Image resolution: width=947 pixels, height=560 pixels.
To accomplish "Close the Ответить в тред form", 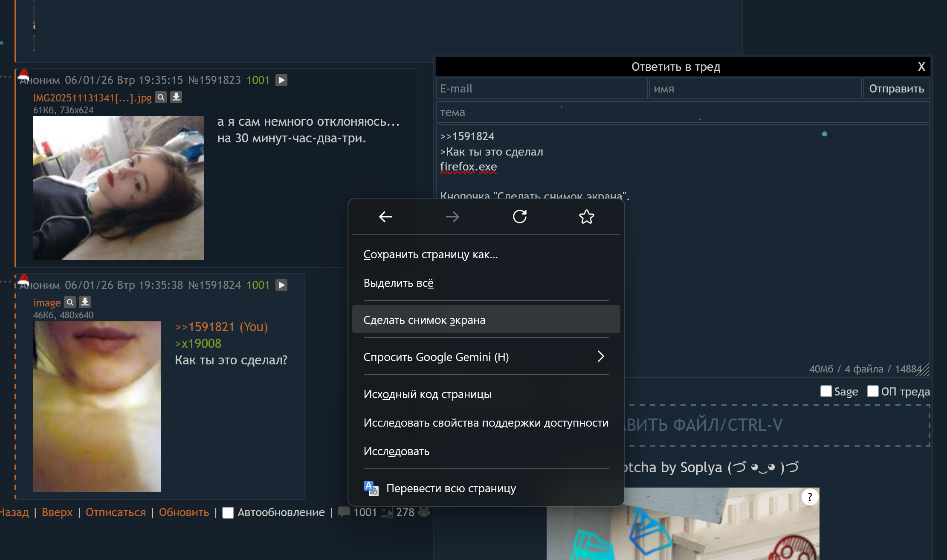I will pyautogui.click(x=921, y=66).
